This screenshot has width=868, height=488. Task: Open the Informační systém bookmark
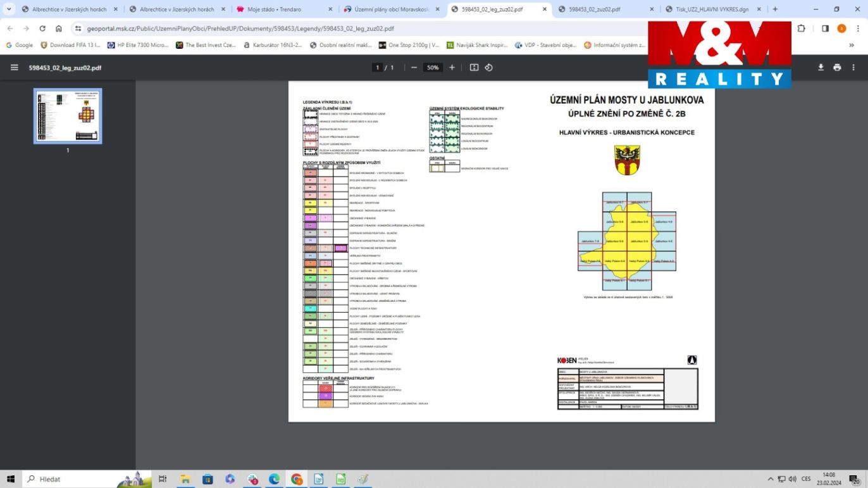coord(614,46)
